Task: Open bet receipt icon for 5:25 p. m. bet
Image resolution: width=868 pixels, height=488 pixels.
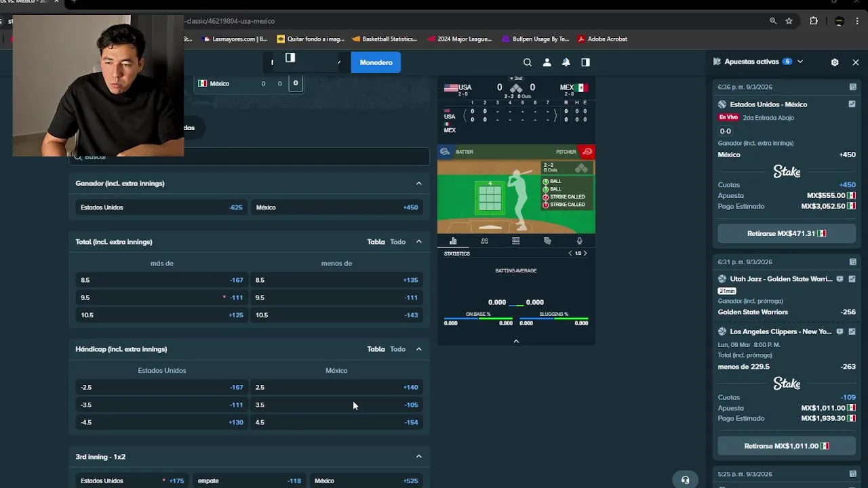Action: pyautogui.click(x=852, y=474)
